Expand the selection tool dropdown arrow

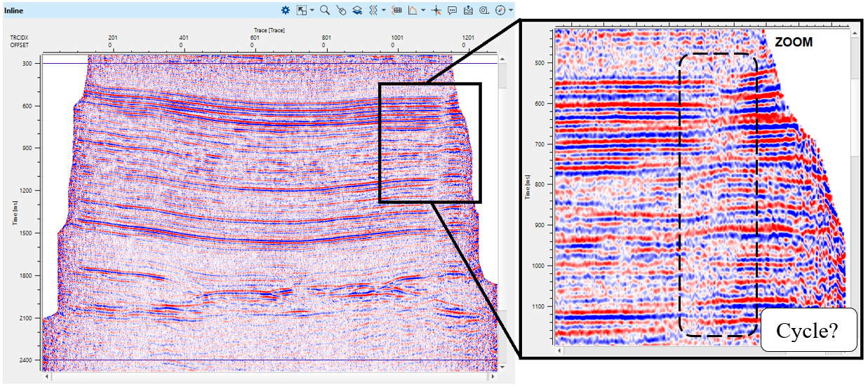click(x=312, y=11)
